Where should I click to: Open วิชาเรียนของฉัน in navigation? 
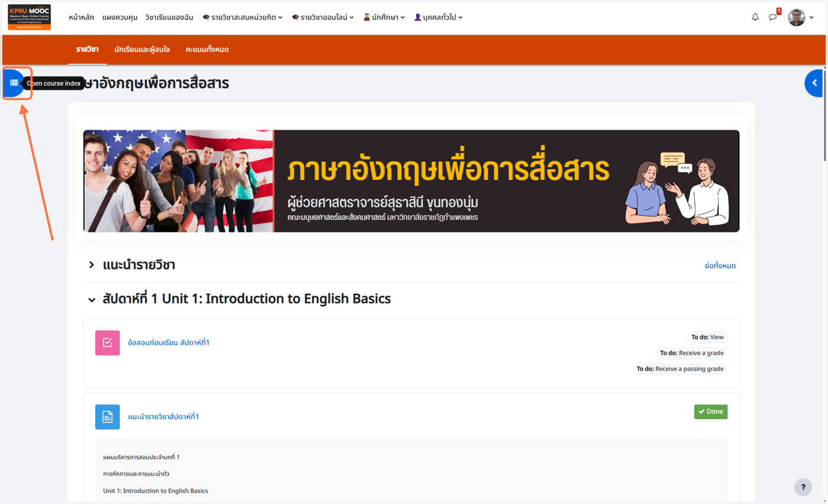pos(169,17)
